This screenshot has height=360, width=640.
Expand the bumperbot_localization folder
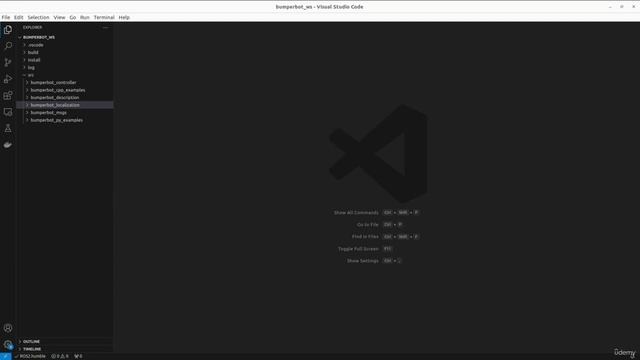(64, 105)
